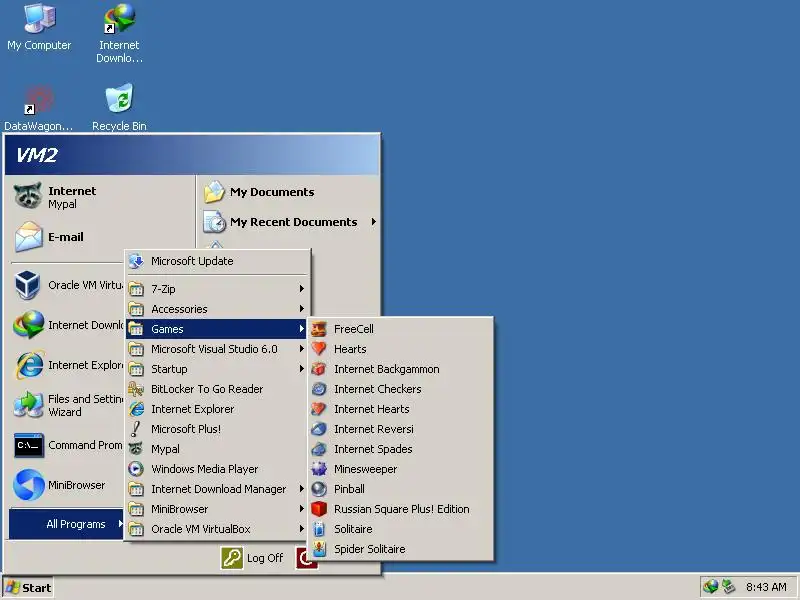Viewport: 800px width, 600px height.
Task: Click the Recycle Bin desktop icon
Action: 119,98
